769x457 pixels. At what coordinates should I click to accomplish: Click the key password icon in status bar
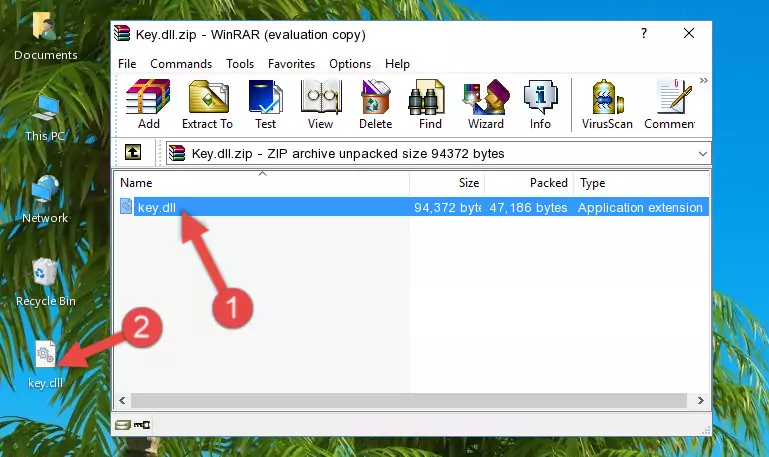pos(142,425)
